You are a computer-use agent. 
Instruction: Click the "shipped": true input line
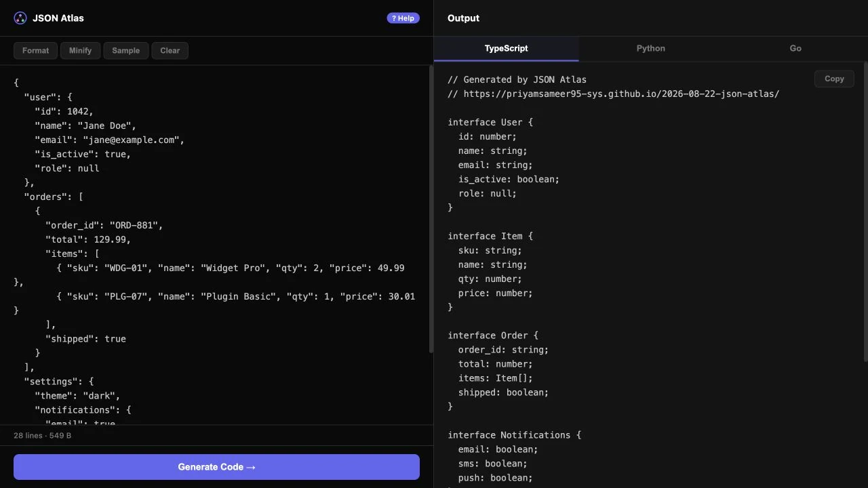click(85, 339)
